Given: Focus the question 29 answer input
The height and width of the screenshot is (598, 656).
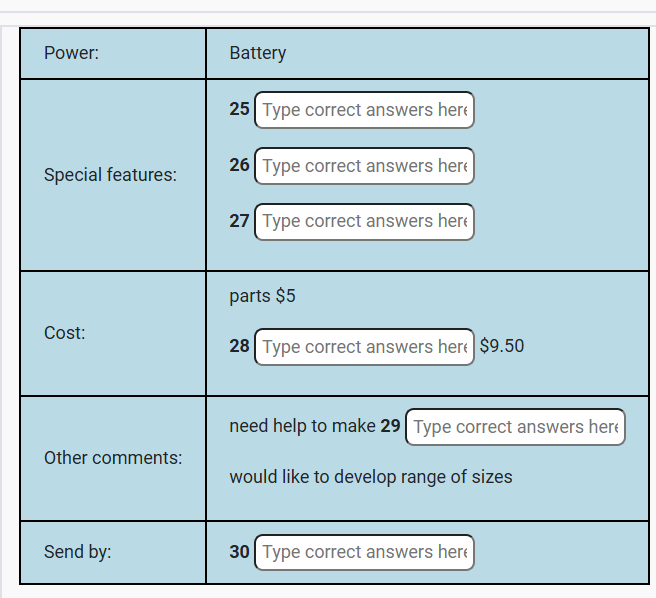Looking at the screenshot, I should pos(515,427).
